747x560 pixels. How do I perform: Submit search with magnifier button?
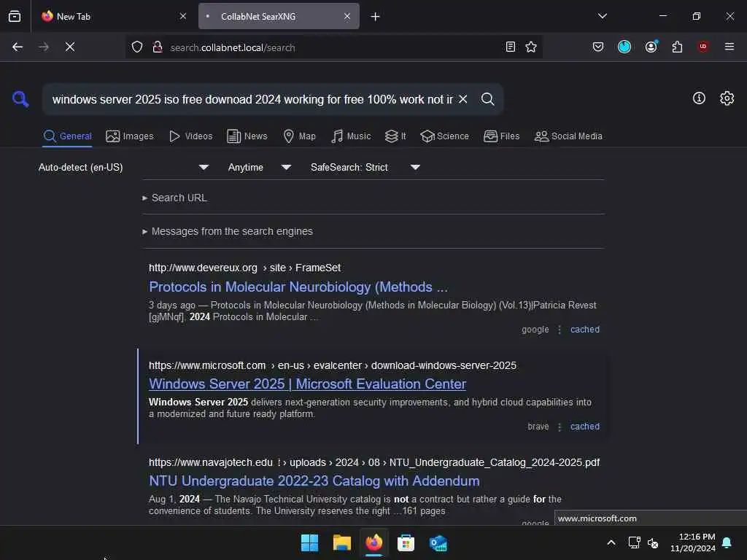[x=487, y=99]
